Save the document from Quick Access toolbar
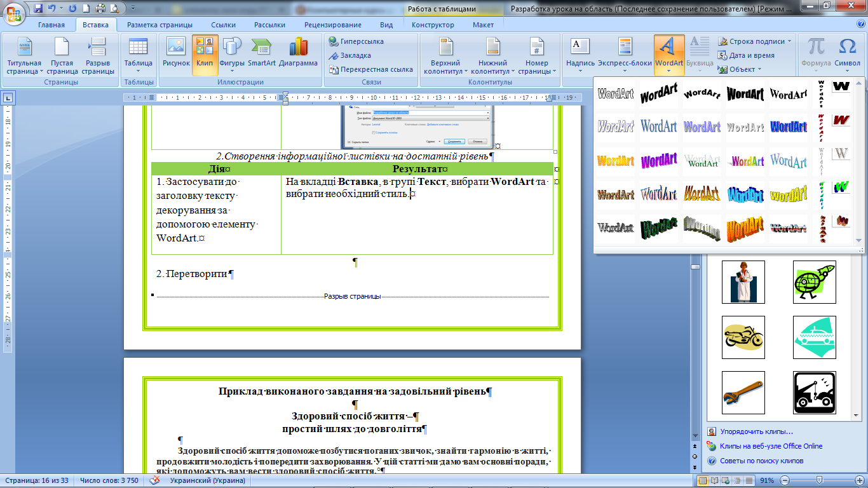The image size is (868, 488). (x=38, y=9)
